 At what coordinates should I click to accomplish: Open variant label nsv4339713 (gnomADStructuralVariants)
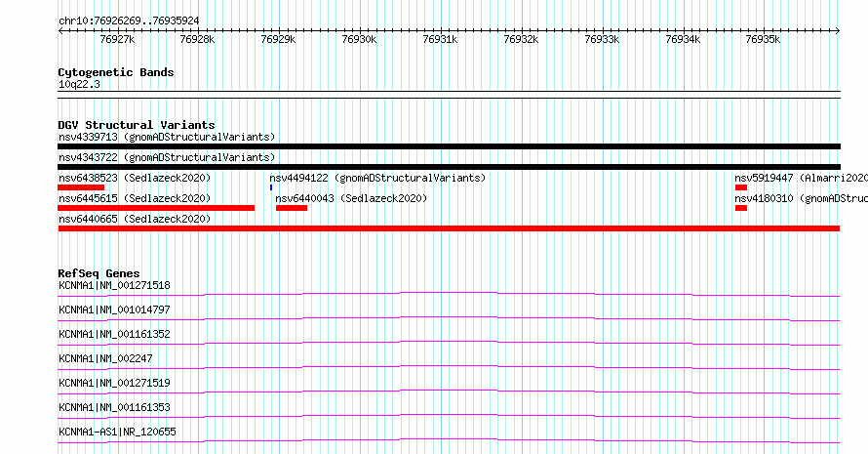click(167, 137)
